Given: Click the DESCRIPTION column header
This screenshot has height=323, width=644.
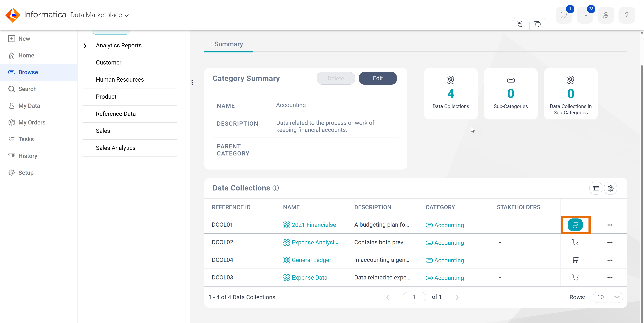Looking at the screenshot, I should click(x=372, y=207).
